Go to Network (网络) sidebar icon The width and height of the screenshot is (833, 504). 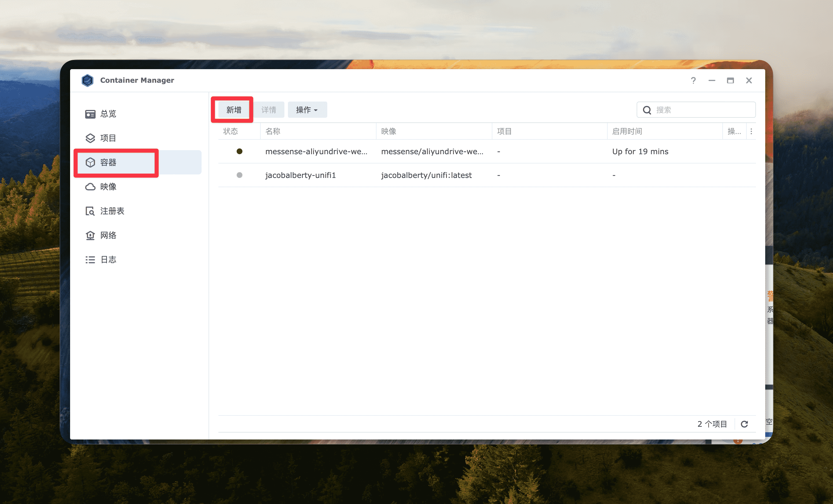(90, 236)
